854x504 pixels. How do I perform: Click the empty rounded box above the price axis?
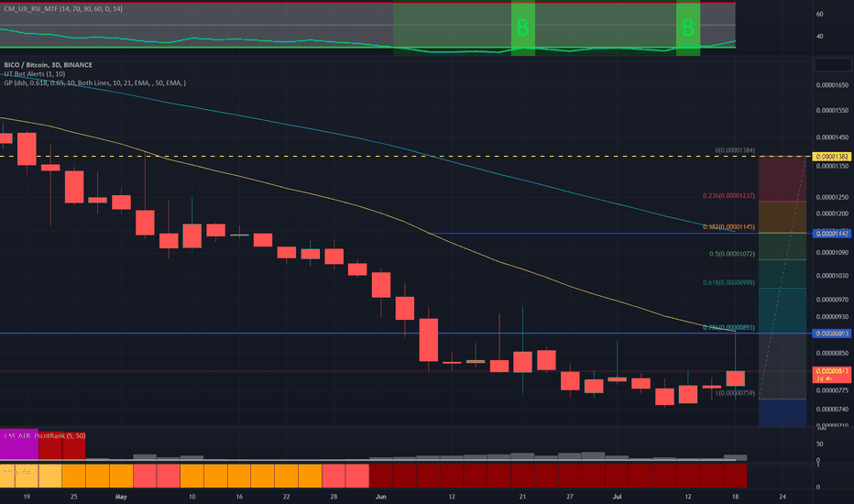(833, 65)
